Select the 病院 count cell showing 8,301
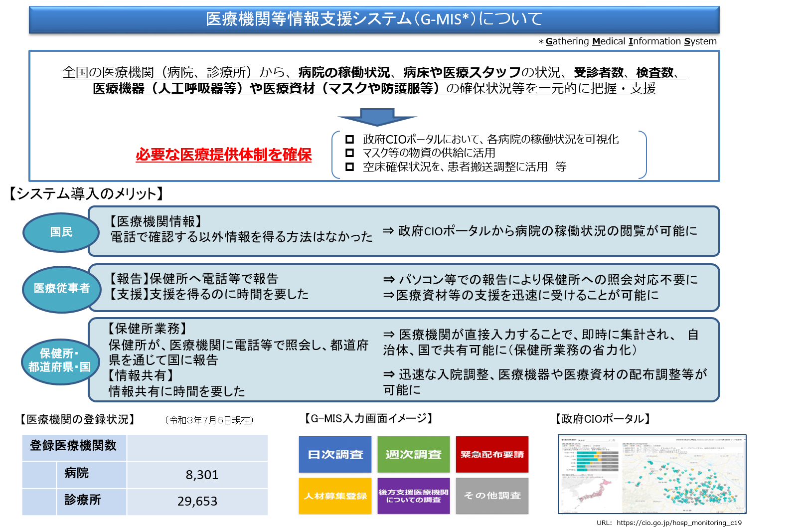 (197, 475)
